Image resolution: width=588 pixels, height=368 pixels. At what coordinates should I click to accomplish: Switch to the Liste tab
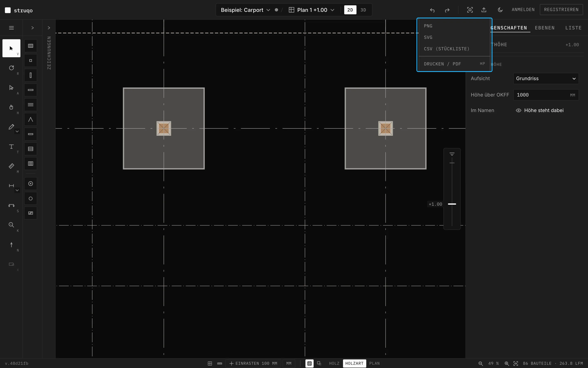click(x=574, y=28)
